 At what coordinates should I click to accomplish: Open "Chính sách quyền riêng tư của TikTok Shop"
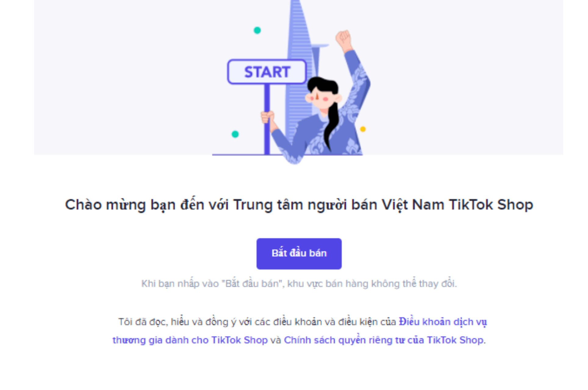(x=384, y=340)
